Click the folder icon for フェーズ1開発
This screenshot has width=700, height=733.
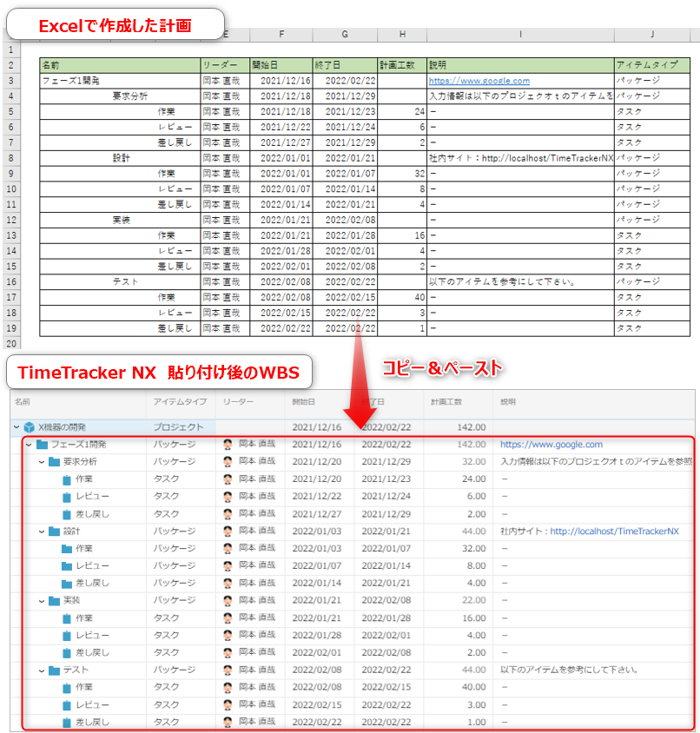pyautogui.click(x=42, y=445)
